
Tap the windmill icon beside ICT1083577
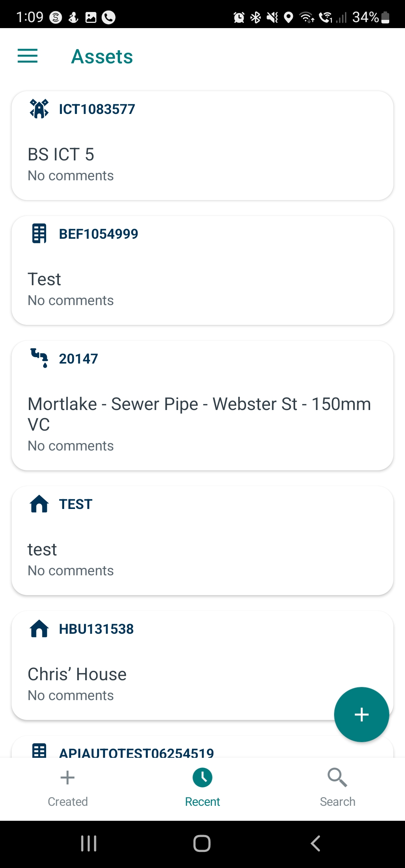pyautogui.click(x=39, y=109)
